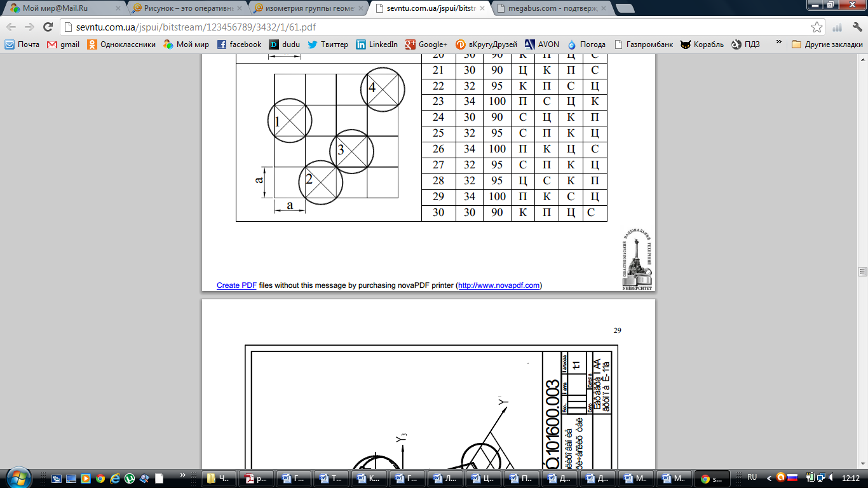Reload the current PDF page

click(x=48, y=27)
